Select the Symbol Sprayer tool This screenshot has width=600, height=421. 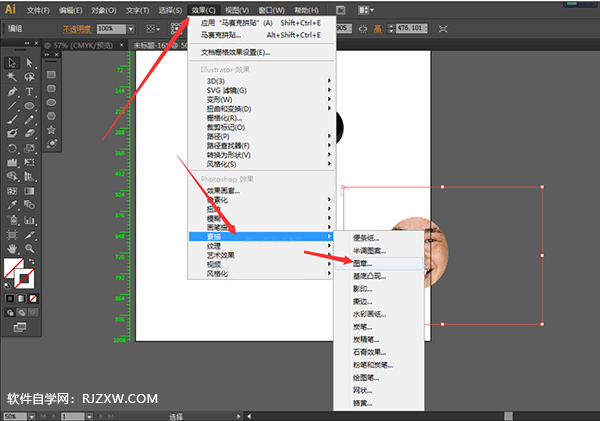(x=12, y=220)
